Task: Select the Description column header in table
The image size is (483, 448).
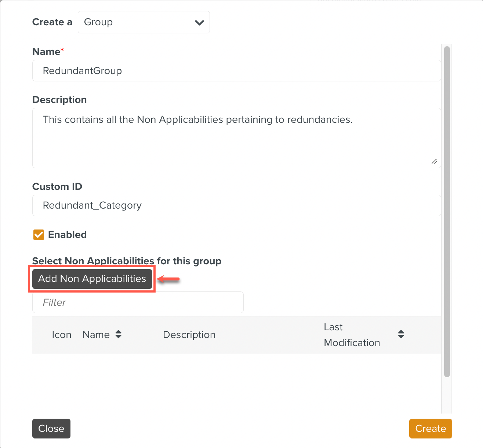Action: tap(189, 335)
